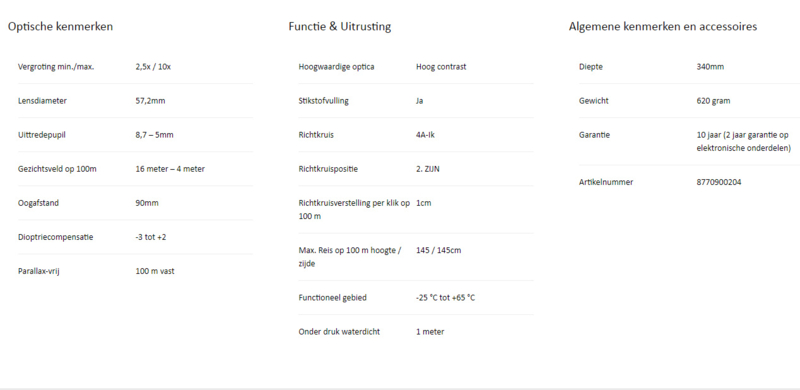
Task: Click the Lensdiameter value 57,2mm
Action: click(150, 101)
